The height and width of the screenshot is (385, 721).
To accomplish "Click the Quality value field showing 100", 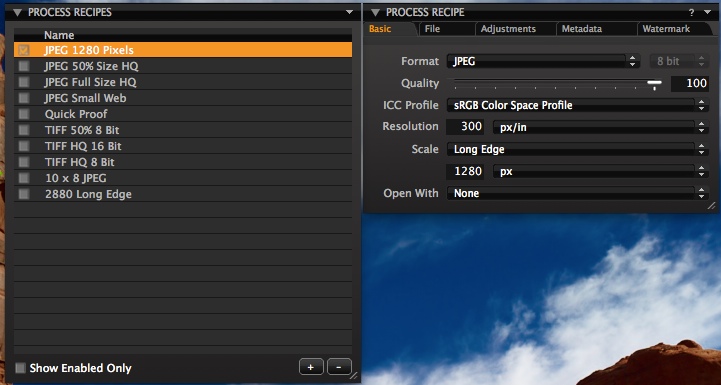I will [690, 83].
